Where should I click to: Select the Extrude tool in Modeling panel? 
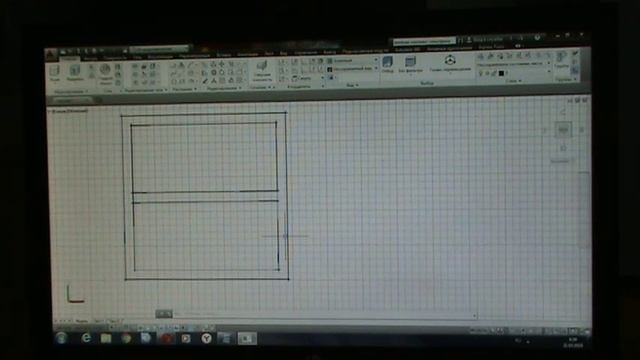click(x=75, y=73)
